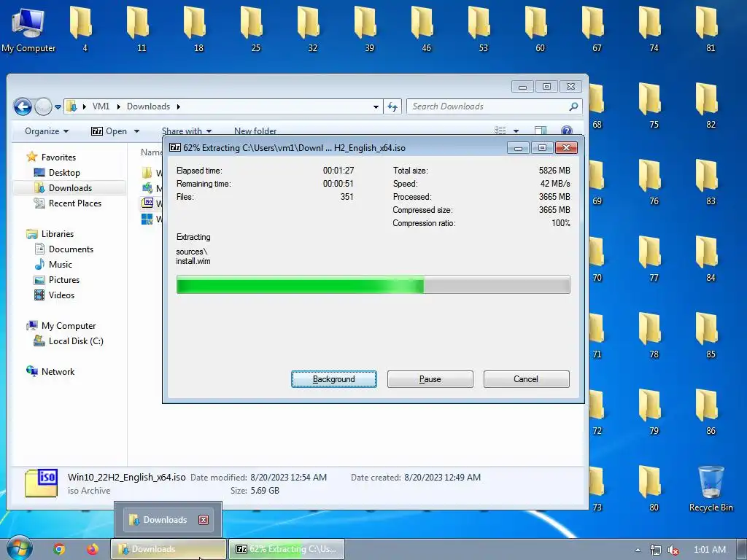Open the Organize menu

tap(47, 131)
